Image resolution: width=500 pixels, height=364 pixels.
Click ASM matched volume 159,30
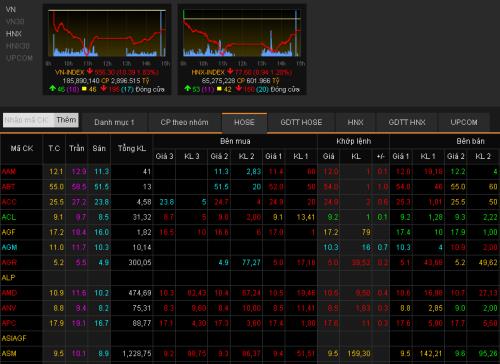click(359, 354)
